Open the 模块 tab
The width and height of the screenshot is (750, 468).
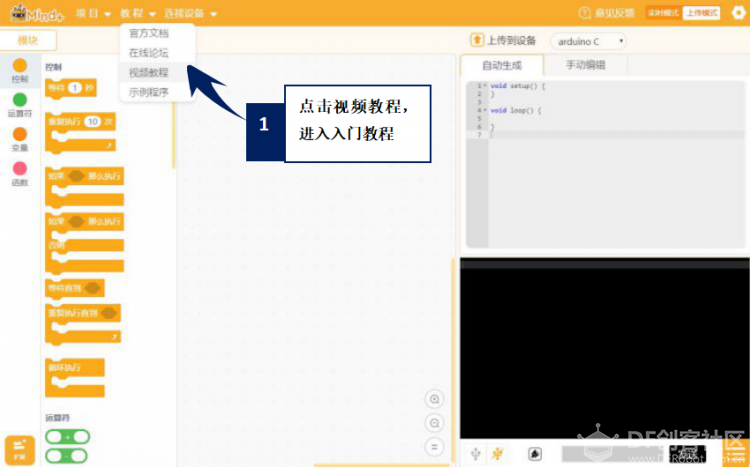[x=28, y=40]
